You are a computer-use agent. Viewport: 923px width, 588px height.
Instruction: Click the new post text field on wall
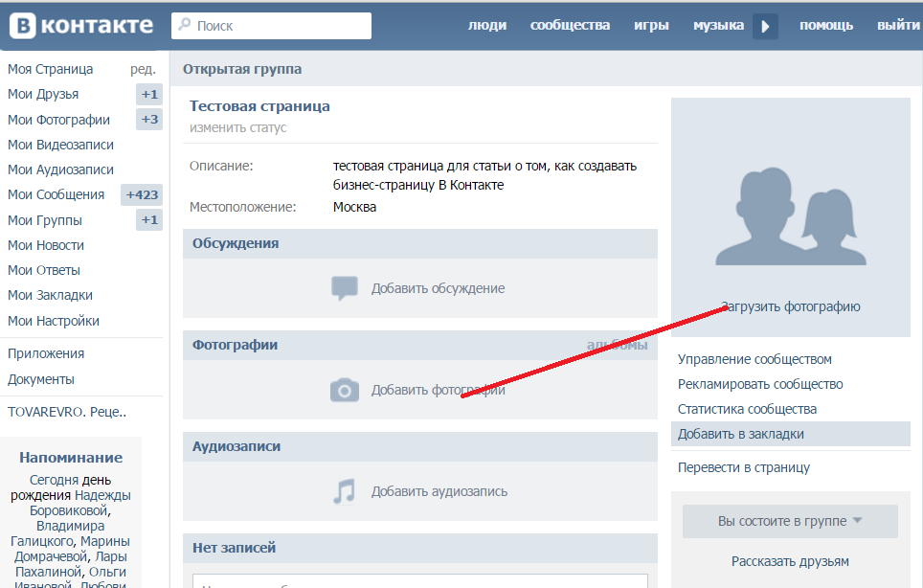tap(420, 581)
